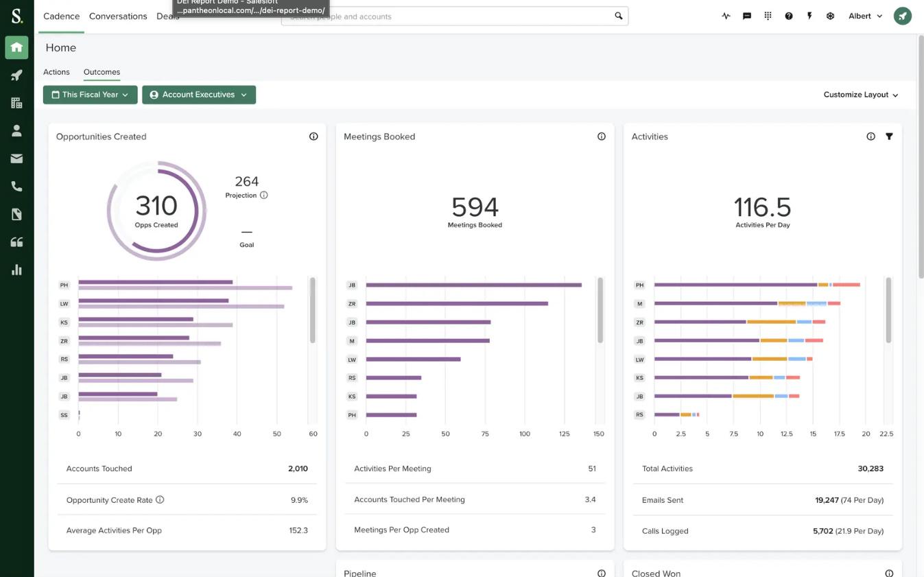The width and height of the screenshot is (924, 577).
Task: Click the Emails Sent row
Action: [x=763, y=500]
